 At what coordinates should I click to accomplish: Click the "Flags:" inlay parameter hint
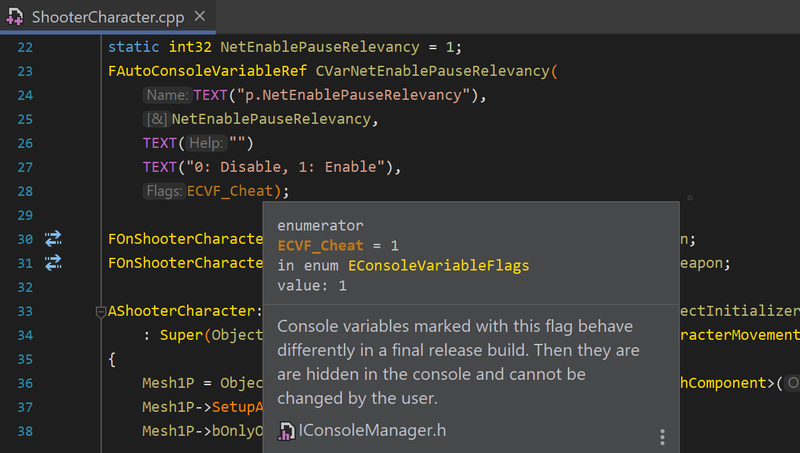163,191
